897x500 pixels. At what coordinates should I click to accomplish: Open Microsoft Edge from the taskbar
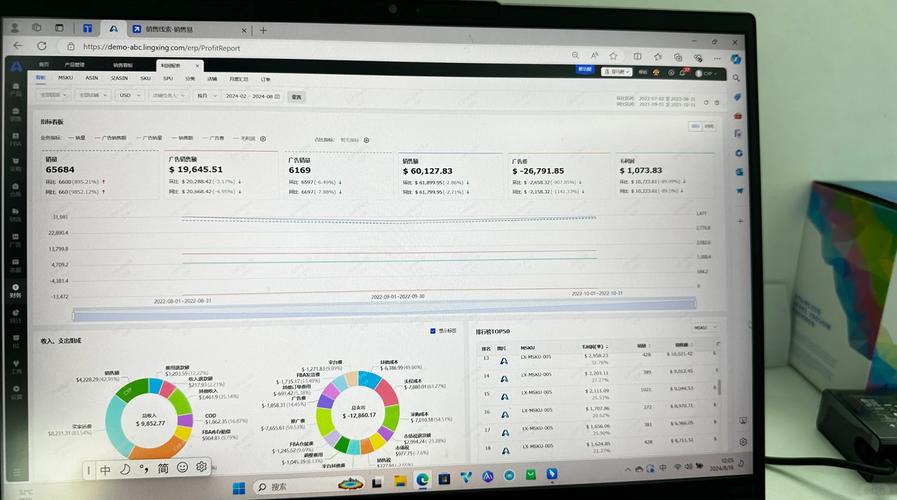[422, 479]
